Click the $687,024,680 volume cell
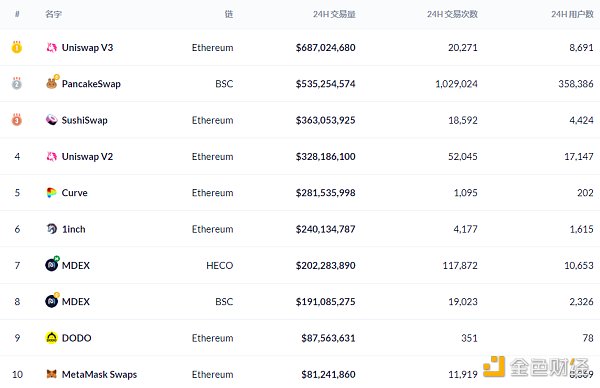600x388 pixels. (x=325, y=47)
